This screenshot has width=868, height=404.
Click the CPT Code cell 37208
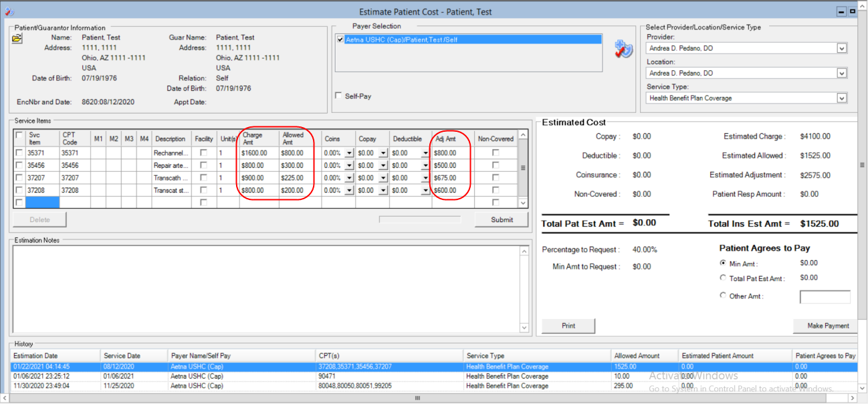pyautogui.click(x=75, y=191)
